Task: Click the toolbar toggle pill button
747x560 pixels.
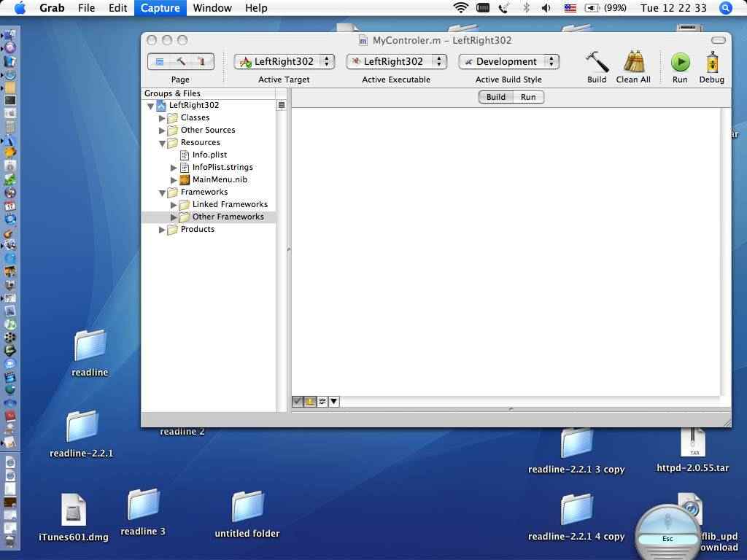Action: coord(718,40)
